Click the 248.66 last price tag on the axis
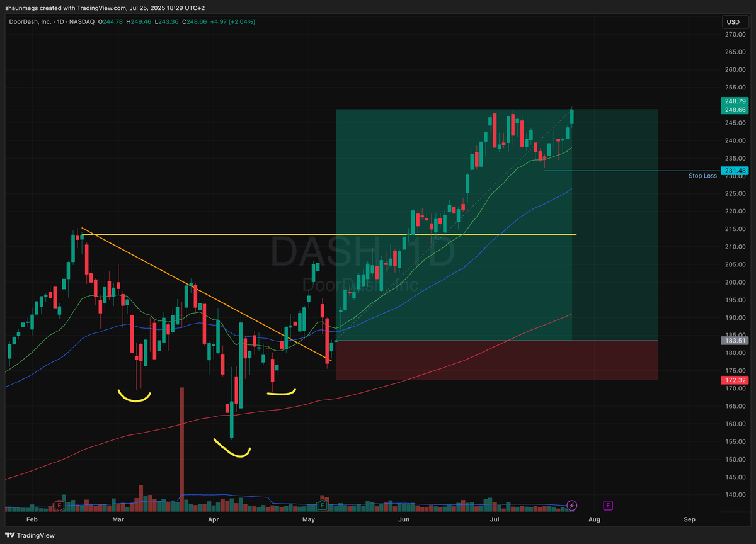The width and height of the screenshot is (756, 544). pyautogui.click(x=733, y=109)
